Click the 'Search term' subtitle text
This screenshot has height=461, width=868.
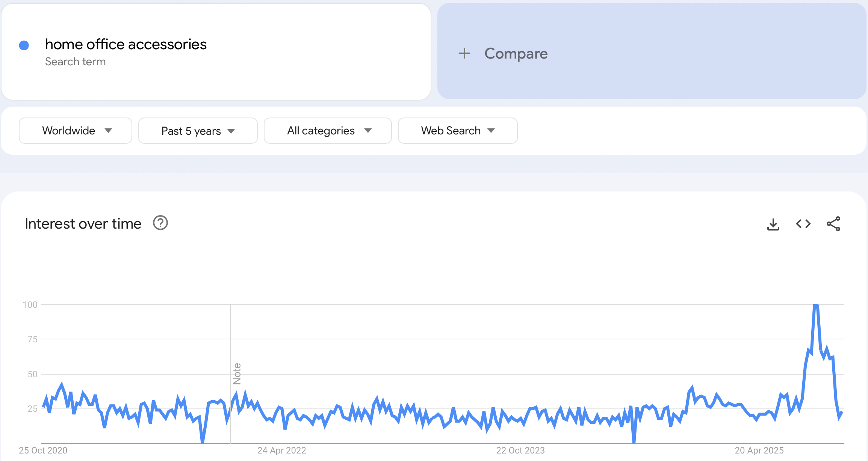(75, 62)
